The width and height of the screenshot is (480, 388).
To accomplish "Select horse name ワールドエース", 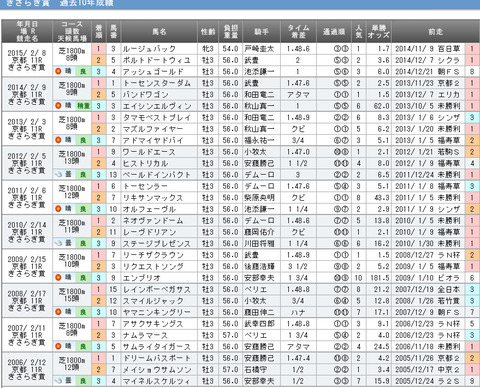I will coord(149,152).
